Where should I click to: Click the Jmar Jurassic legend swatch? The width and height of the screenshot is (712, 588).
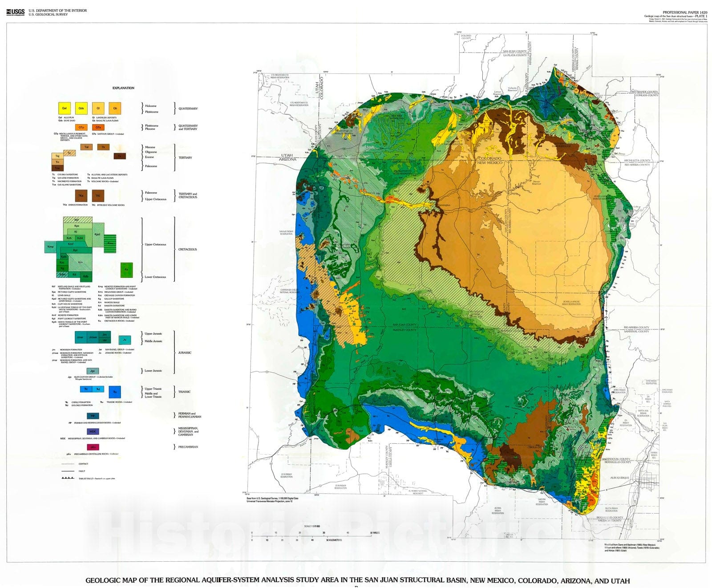[x=81, y=337]
